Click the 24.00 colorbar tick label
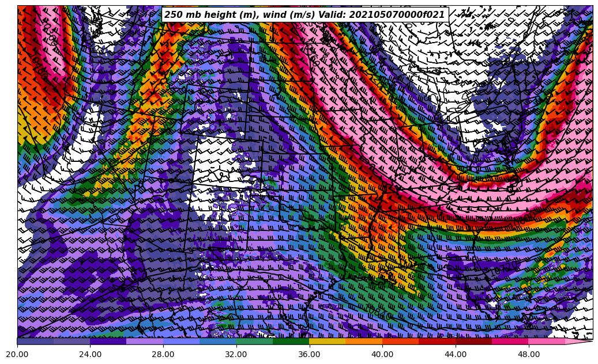Screen dimensions: 598x364 click(x=91, y=354)
